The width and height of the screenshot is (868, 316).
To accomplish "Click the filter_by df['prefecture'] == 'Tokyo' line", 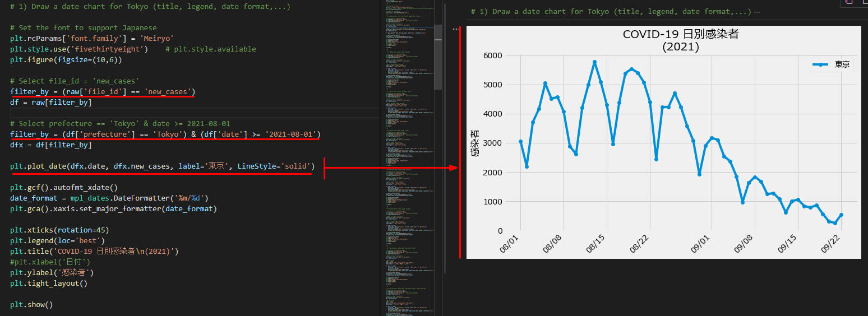I will (x=165, y=134).
